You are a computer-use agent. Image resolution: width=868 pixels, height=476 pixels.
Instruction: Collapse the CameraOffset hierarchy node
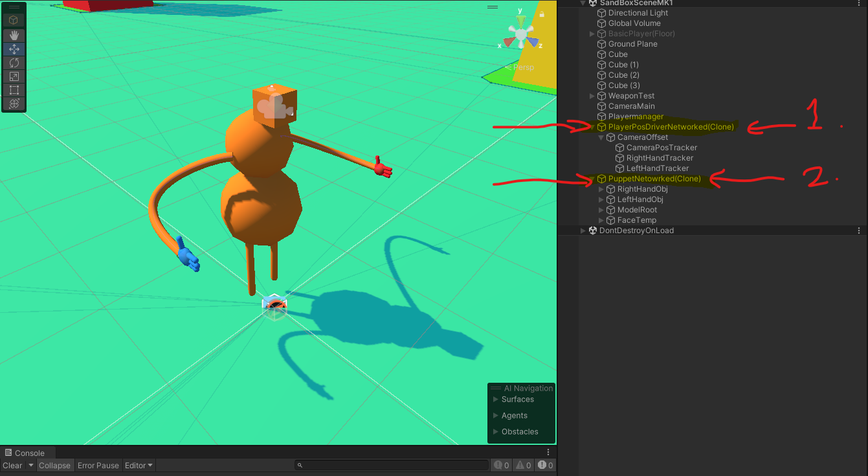601,137
